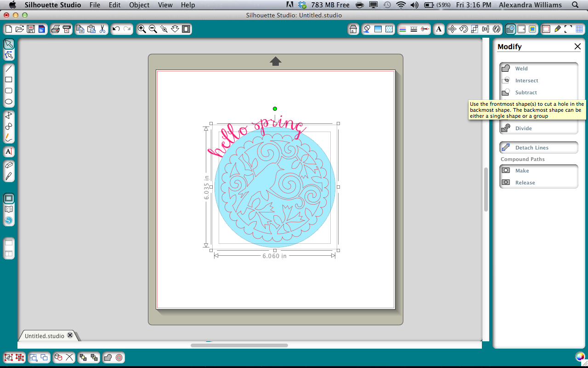Screen dimensions: 588x368
Task: Select the Draw a Polygon tool
Action: (x=9, y=115)
